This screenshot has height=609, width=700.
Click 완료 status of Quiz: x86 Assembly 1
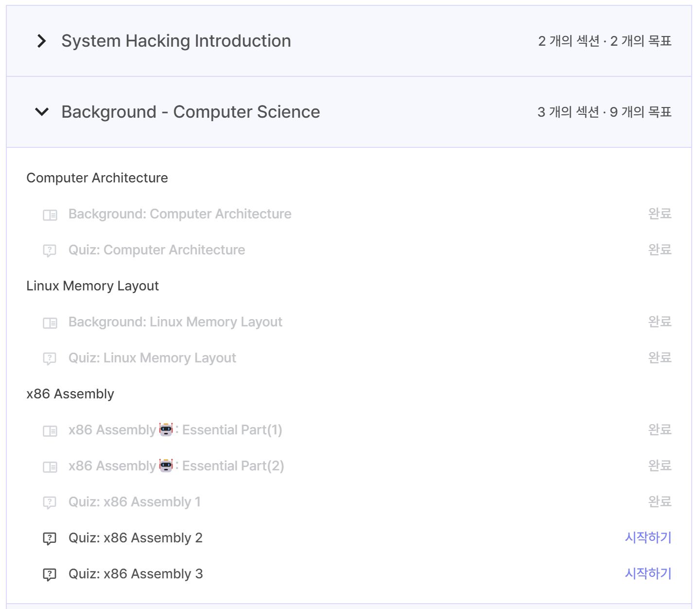[x=660, y=502]
